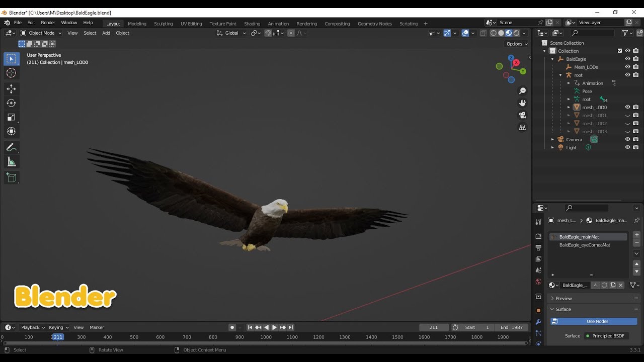Play the animation forward
Image resolution: width=644 pixels, height=362 pixels.
tap(274, 327)
